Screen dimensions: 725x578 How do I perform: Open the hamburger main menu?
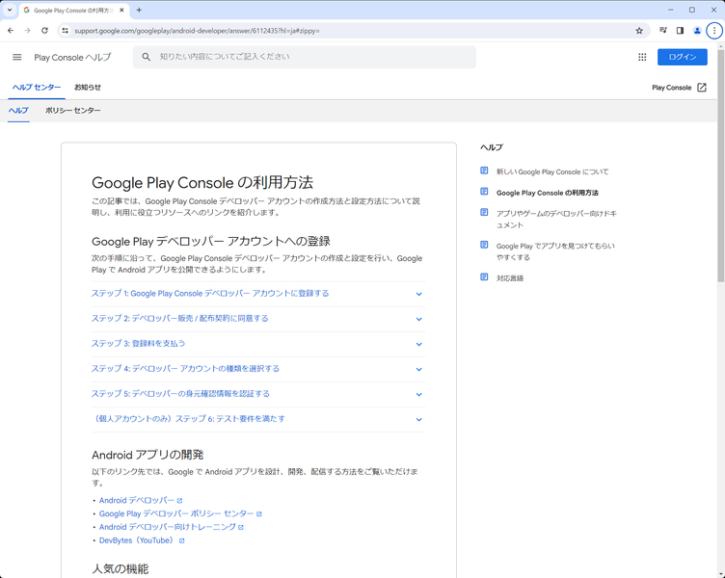coord(17,57)
